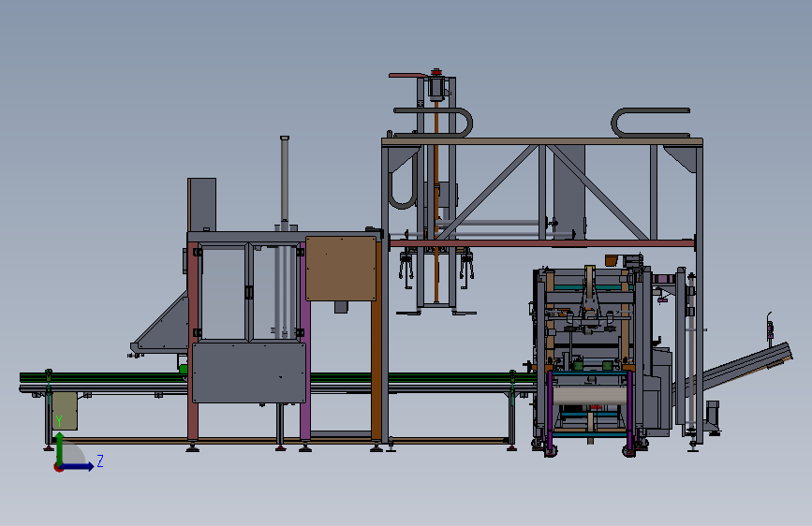
Task: Select the right U-shaped pipe on the frame
Action: [650, 123]
